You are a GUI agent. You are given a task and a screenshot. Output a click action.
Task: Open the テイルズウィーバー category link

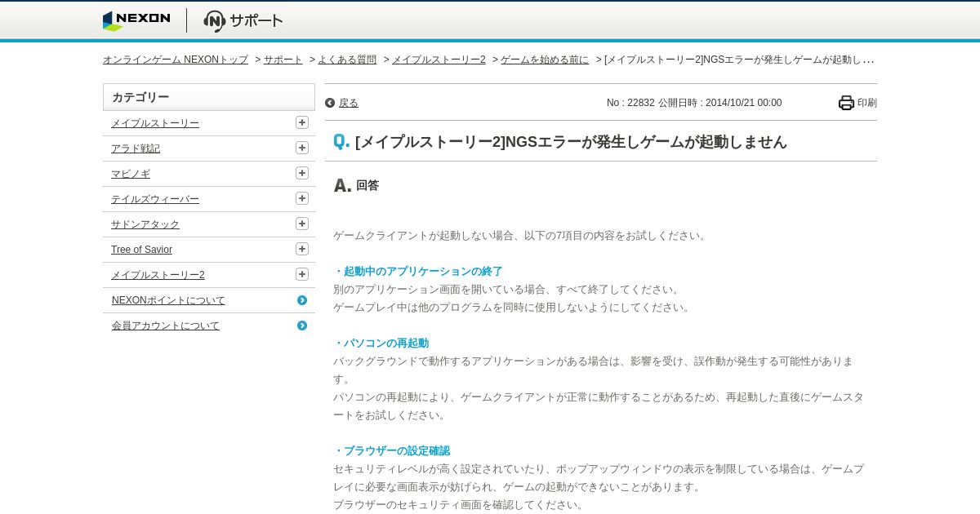pos(155,199)
